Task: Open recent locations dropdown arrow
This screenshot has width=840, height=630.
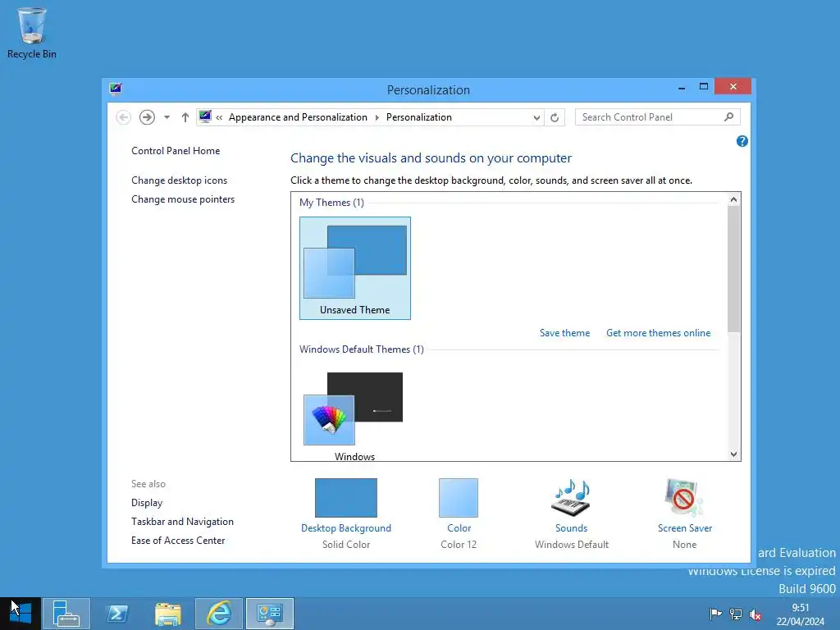Action: click(167, 117)
